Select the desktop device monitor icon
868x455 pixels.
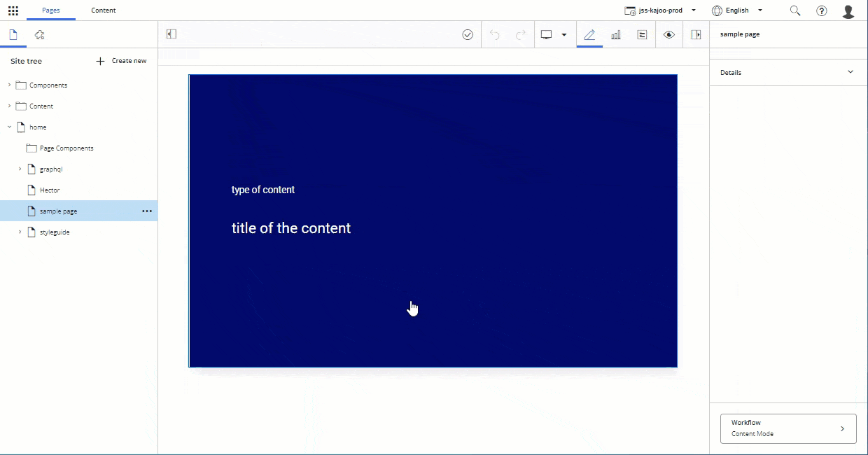coord(547,34)
